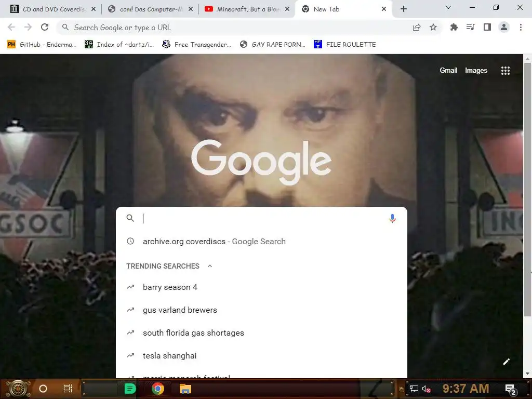The height and width of the screenshot is (399, 532).
Task: Open File Explorer from the taskbar
Action: pos(185,389)
